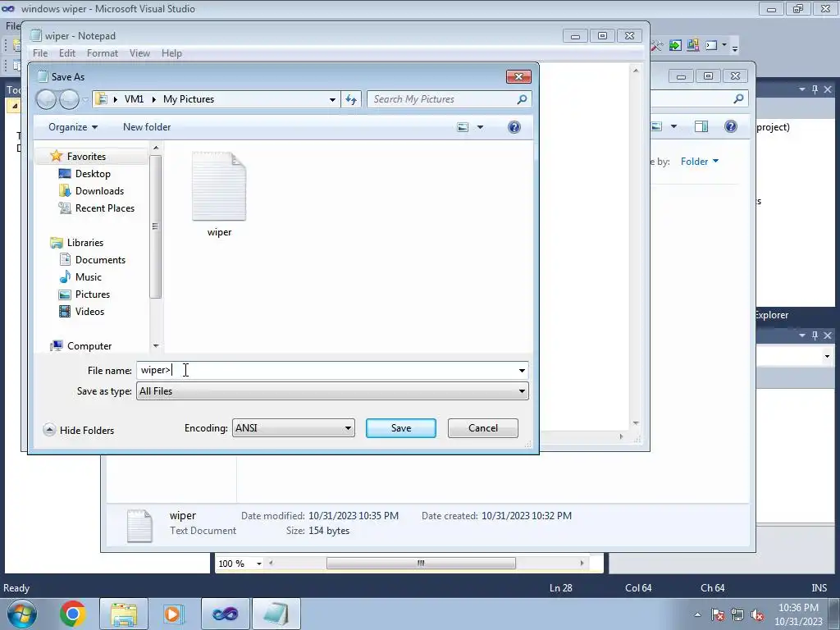Open the Visual Studio toolbar overflow options arrow
840x630 pixels.
(735, 48)
